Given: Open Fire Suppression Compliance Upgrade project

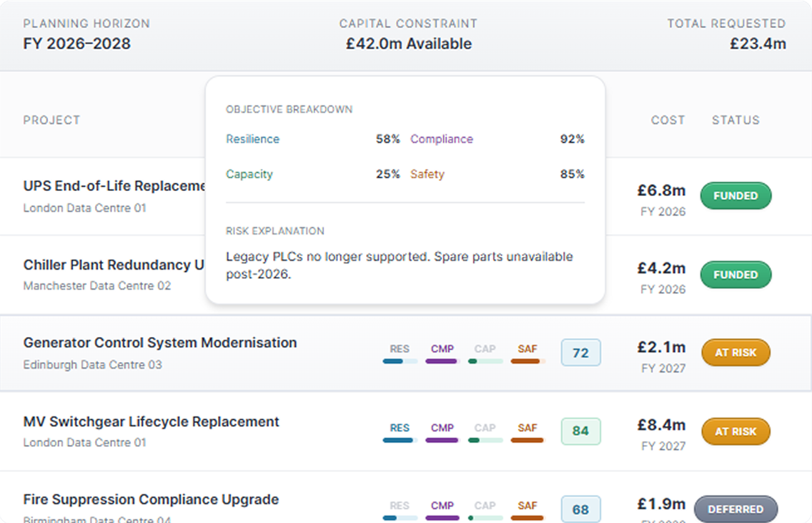Looking at the screenshot, I should click(151, 500).
